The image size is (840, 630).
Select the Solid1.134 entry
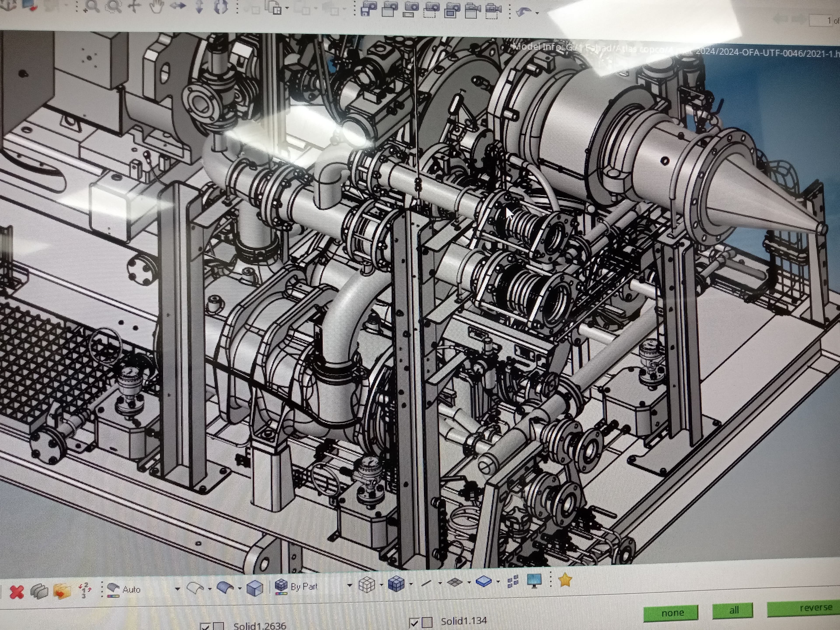464,621
